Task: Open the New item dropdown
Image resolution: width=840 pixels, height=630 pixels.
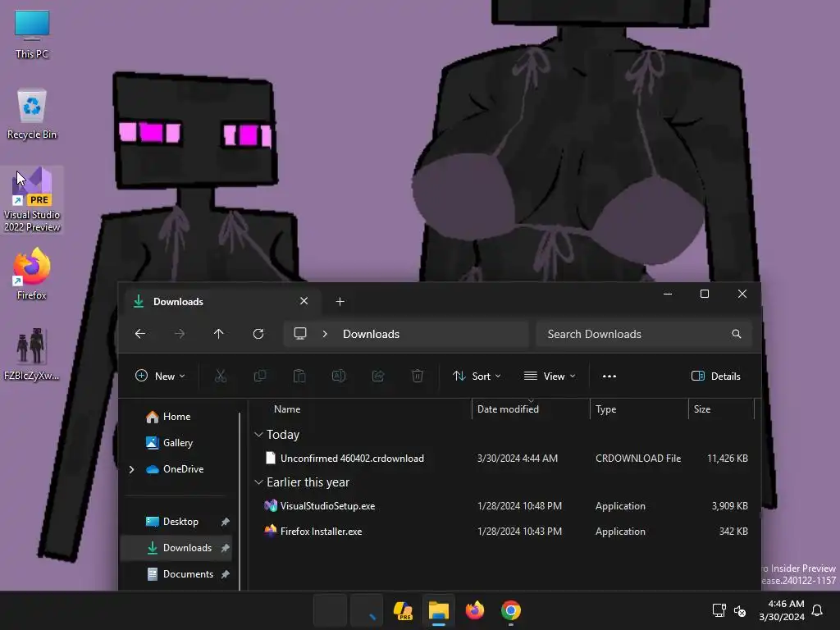Action: point(160,376)
